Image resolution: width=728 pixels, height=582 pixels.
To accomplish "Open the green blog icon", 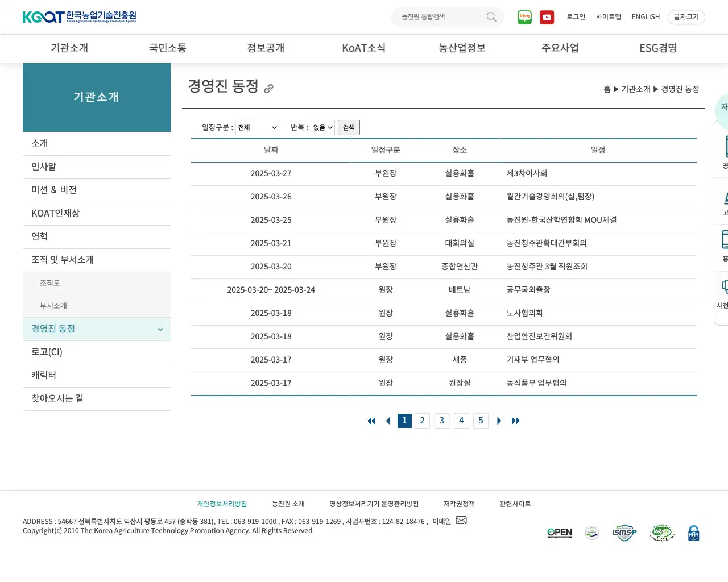I will pyautogui.click(x=524, y=17).
